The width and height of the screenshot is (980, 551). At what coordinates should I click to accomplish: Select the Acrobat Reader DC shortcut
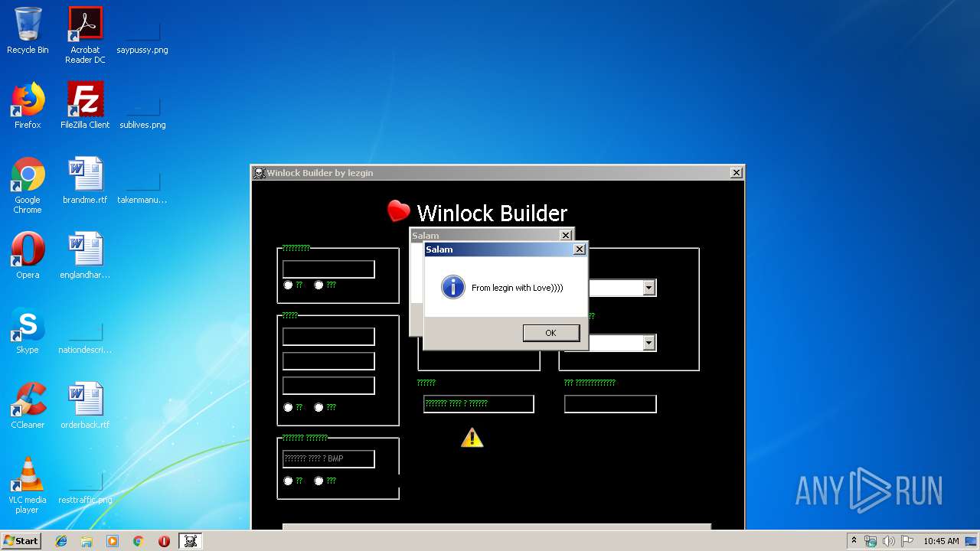coord(85,35)
